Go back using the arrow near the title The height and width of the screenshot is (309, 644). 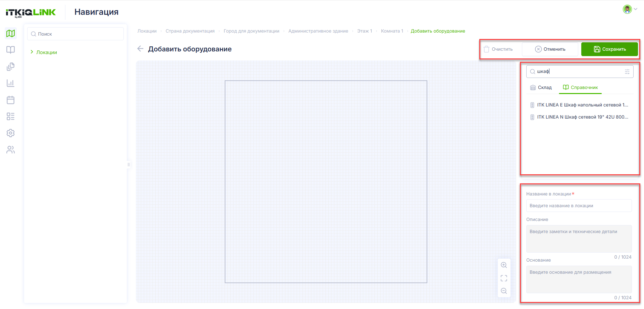click(141, 49)
